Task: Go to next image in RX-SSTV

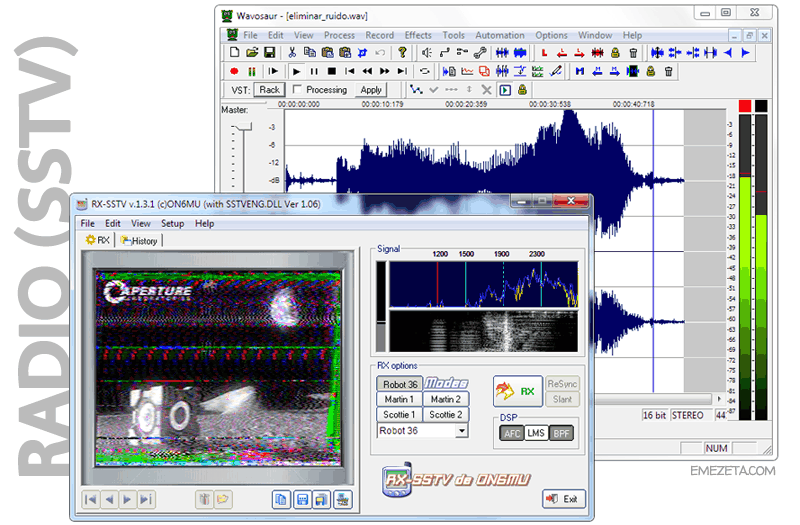Action: tap(127, 499)
